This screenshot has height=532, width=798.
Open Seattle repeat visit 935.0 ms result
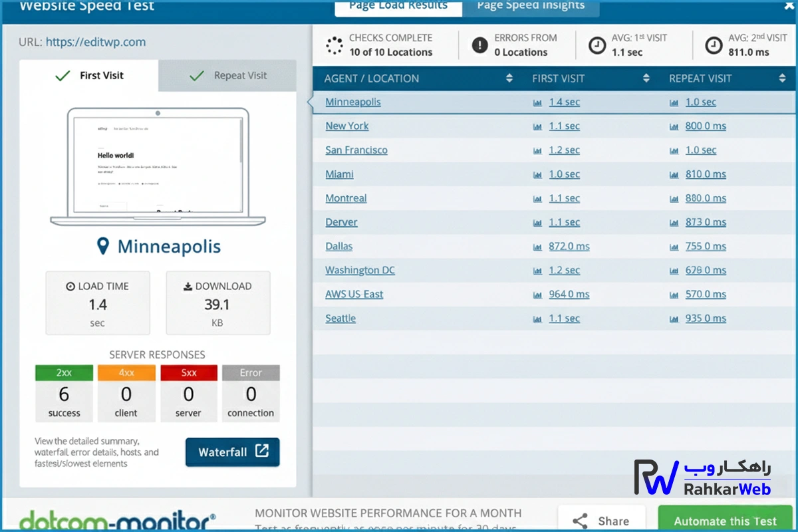click(x=706, y=319)
